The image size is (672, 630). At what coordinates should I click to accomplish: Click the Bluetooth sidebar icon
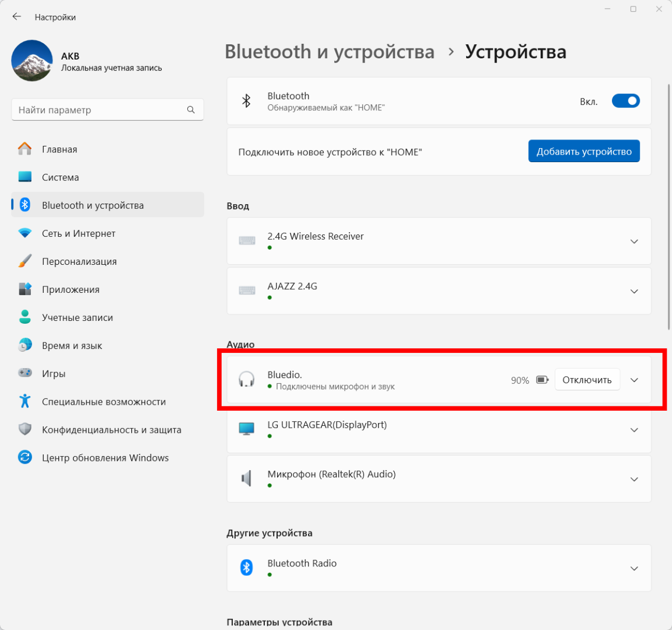[25, 204]
